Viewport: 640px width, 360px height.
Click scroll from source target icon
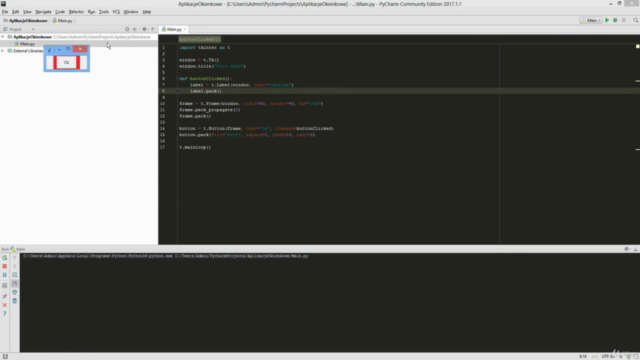click(x=127, y=29)
